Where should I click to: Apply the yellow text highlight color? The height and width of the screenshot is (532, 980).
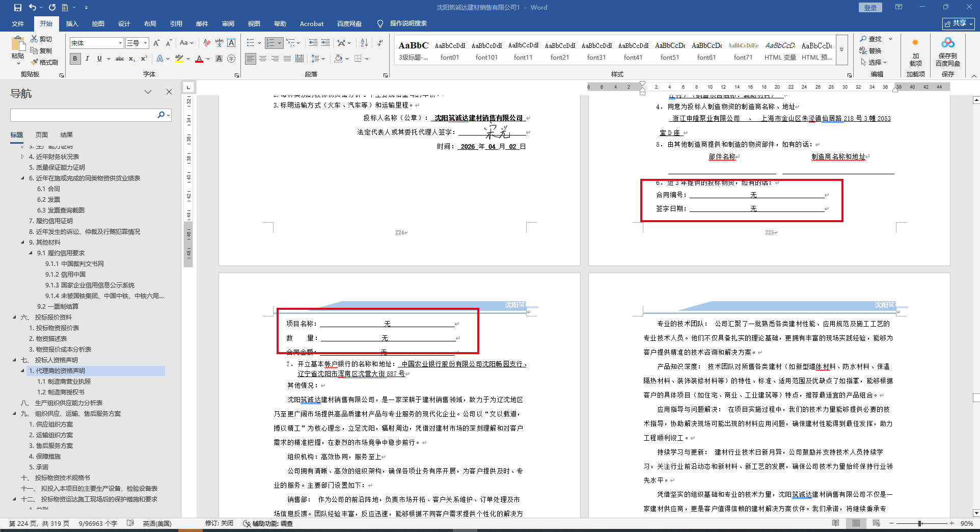pos(179,59)
